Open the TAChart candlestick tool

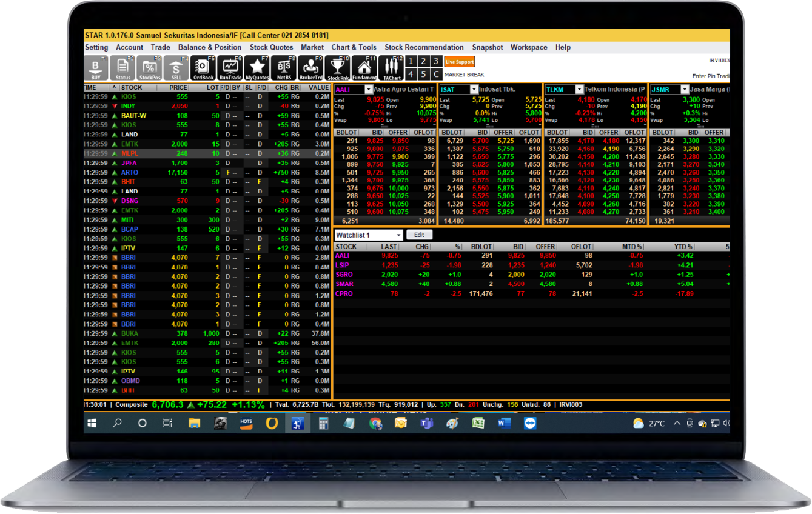coord(392,68)
